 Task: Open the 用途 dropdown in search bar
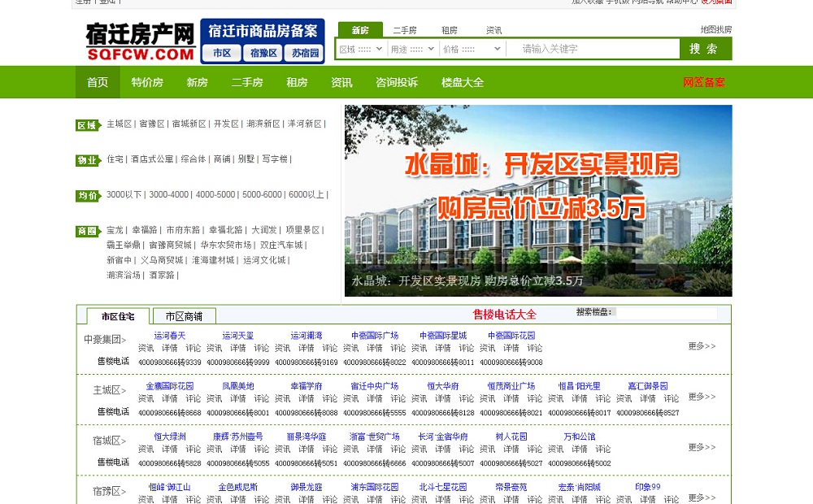pyautogui.click(x=412, y=50)
